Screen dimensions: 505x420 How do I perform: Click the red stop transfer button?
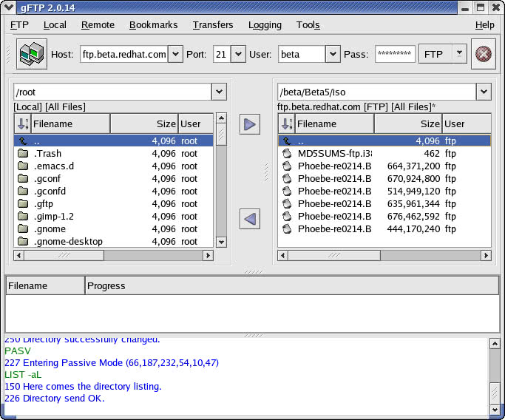tap(483, 54)
